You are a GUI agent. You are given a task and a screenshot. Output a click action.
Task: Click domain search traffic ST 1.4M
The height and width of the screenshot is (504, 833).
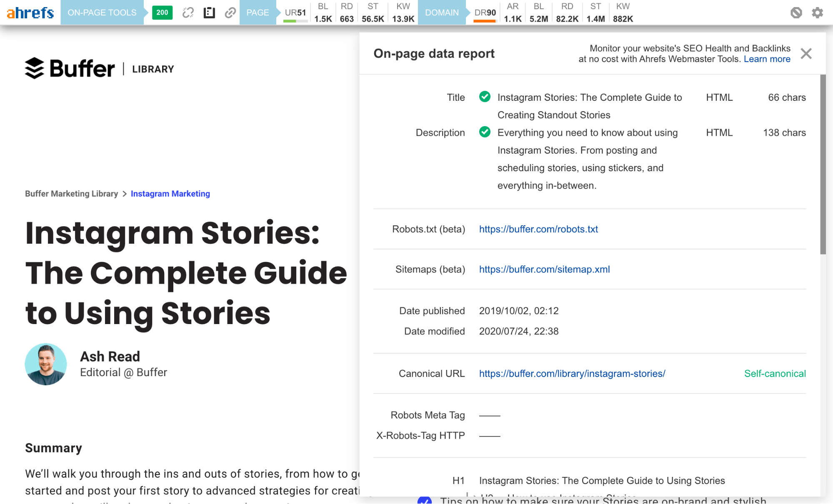tap(595, 12)
